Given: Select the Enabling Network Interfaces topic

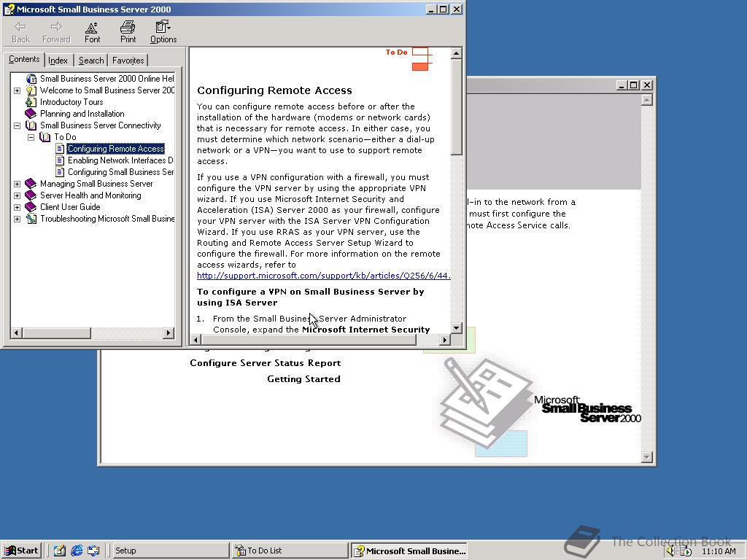Looking at the screenshot, I should (117, 160).
